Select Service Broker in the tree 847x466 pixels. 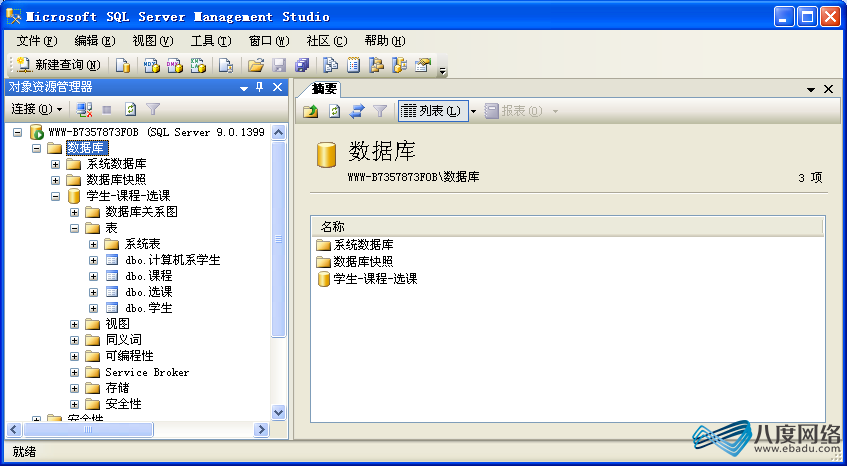147,372
